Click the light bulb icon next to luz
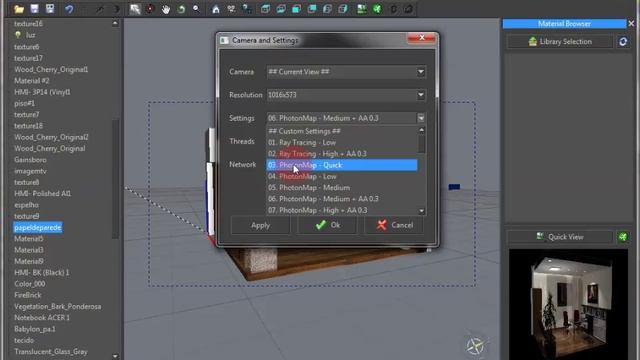The height and width of the screenshot is (360, 640). click(x=18, y=35)
